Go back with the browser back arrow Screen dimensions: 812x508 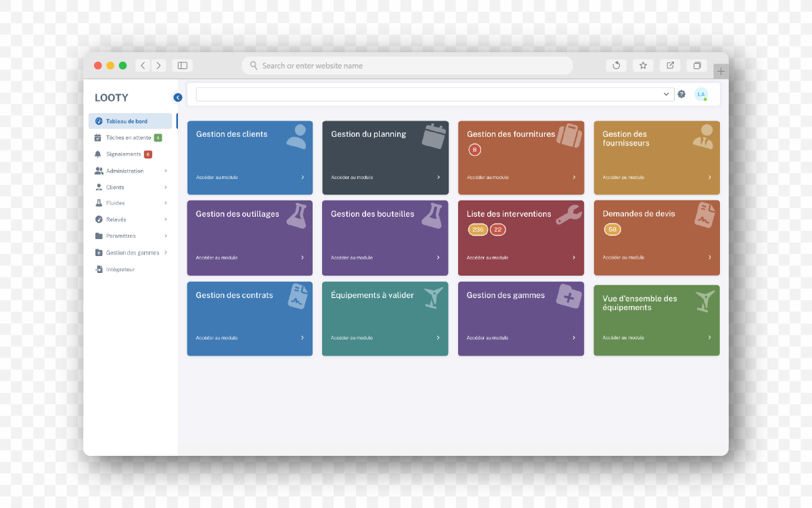click(x=143, y=66)
